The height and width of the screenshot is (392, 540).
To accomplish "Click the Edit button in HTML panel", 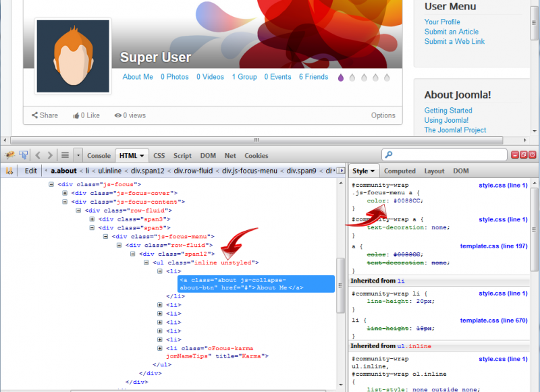I will tap(30, 171).
